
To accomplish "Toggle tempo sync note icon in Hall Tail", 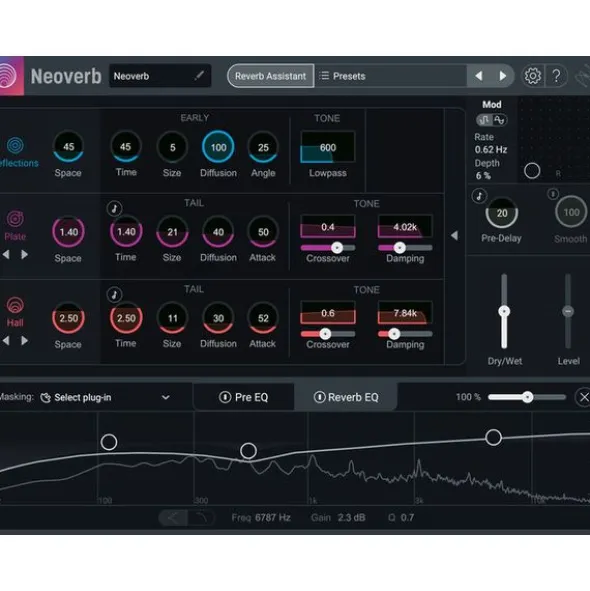I will tap(114, 294).
